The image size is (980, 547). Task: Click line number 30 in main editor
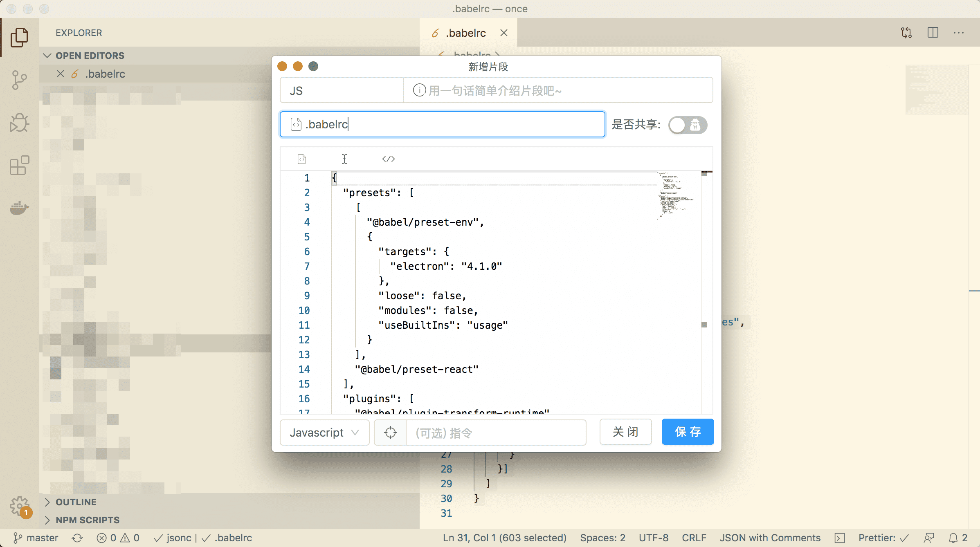(x=446, y=498)
